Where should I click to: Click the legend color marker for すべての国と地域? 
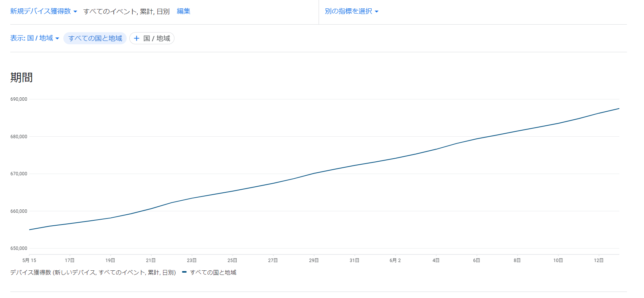(184, 272)
